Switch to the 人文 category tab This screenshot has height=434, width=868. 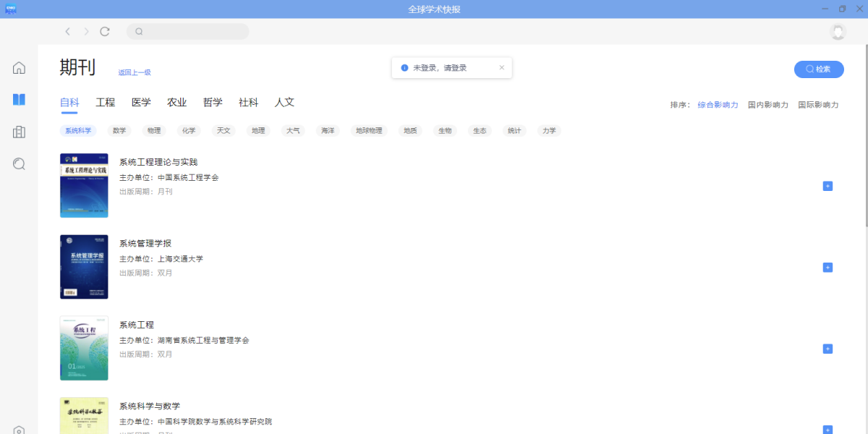pyautogui.click(x=284, y=102)
